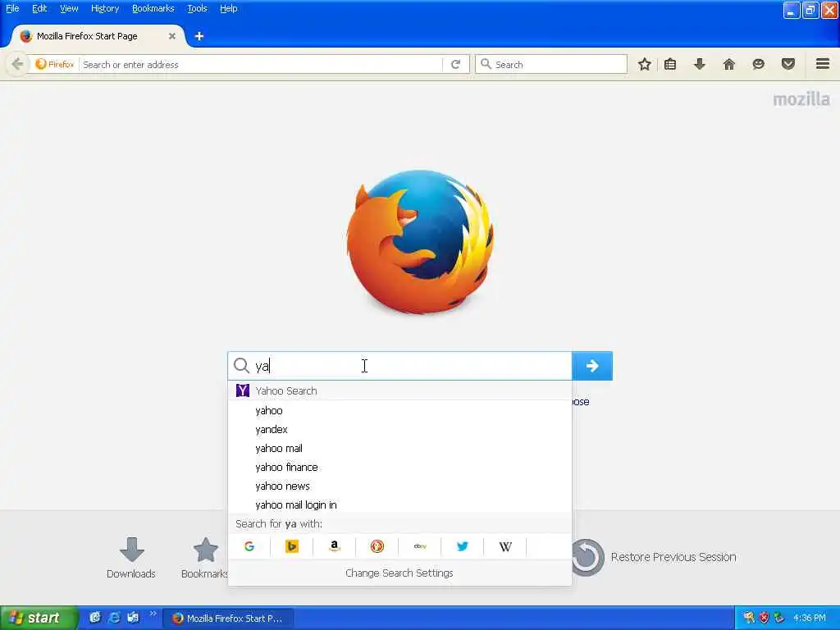This screenshot has width=840, height=630.
Task: Launch Internet Explorer from quick launch
Action: (113, 618)
